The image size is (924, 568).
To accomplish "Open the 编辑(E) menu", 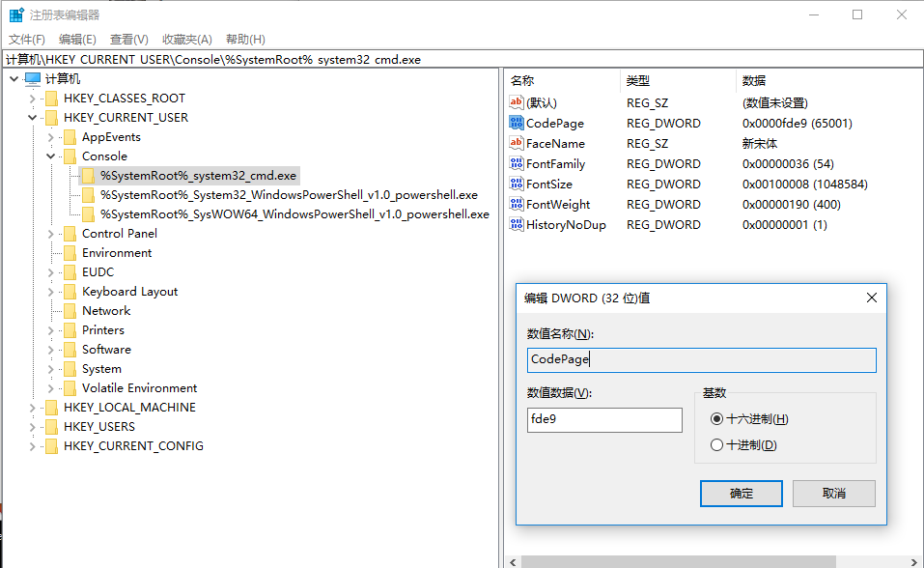I will pos(77,40).
